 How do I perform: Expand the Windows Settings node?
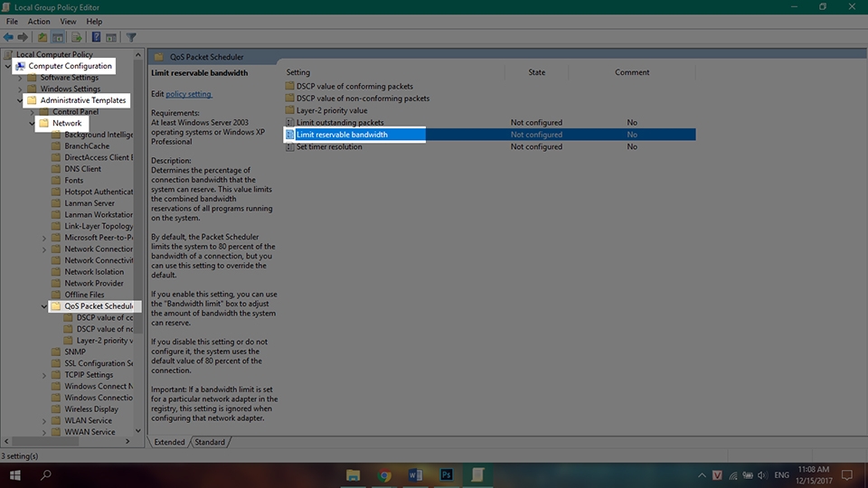pos(20,89)
